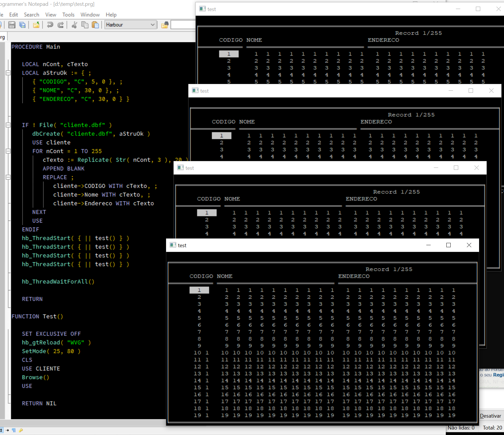504x435 pixels.
Task: Click the Redo arrow icon
Action: (x=61, y=25)
